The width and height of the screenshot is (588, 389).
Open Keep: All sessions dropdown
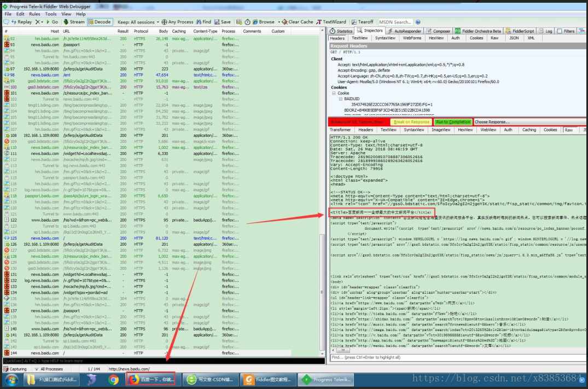(x=138, y=22)
